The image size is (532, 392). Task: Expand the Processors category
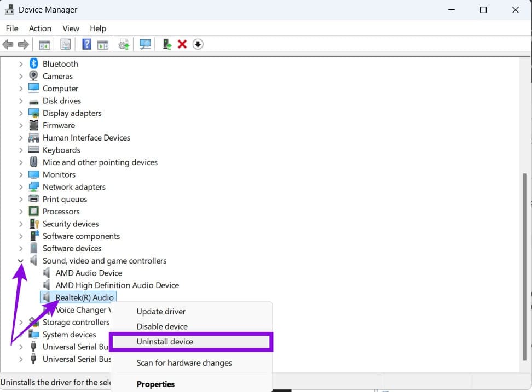21,212
